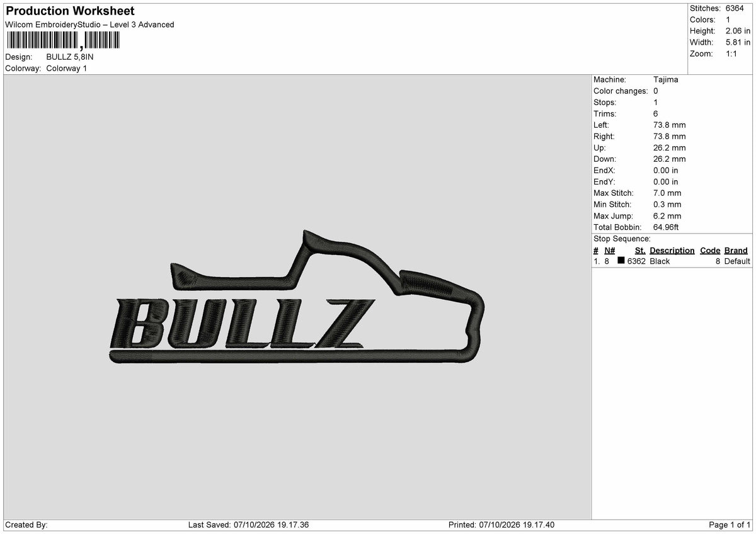Select the Right value 73.8 mm

tap(670, 137)
